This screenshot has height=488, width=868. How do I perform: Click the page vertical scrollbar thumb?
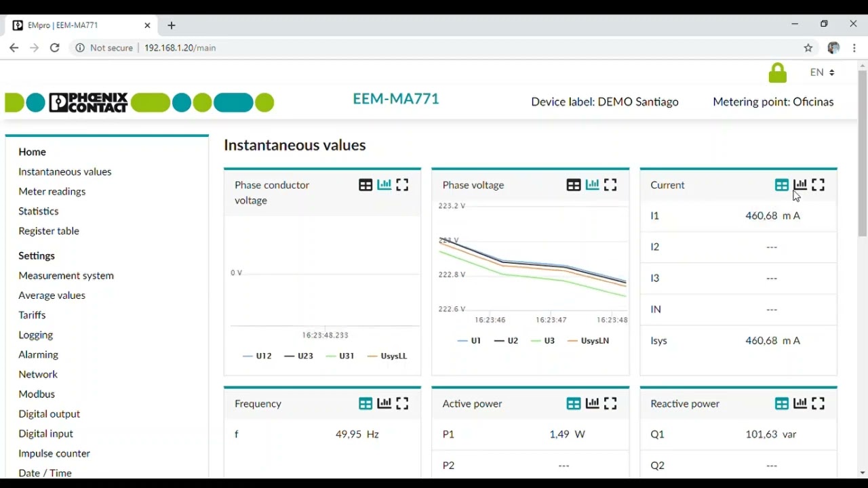pyautogui.click(x=863, y=153)
